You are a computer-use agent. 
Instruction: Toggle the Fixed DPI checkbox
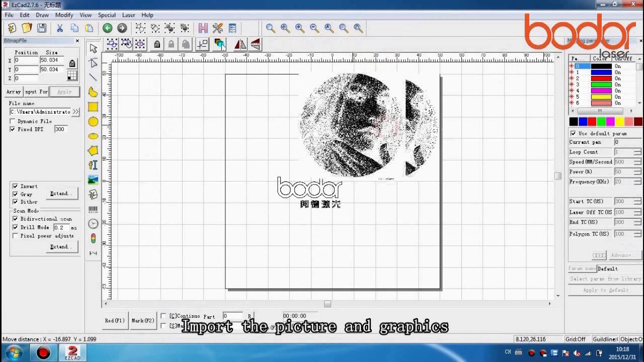(13, 129)
